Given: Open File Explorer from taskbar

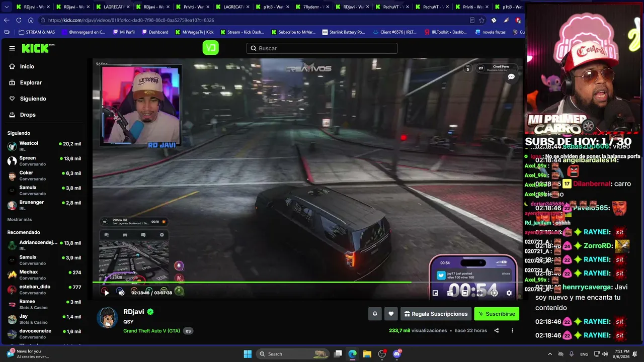Looking at the screenshot, I should (367, 354).
